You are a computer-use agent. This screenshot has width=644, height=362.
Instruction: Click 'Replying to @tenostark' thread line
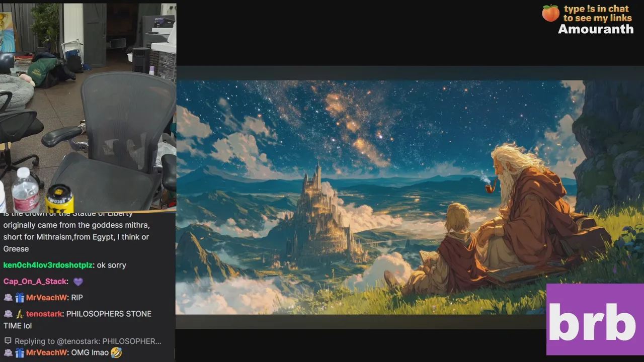tap(88, 341)
